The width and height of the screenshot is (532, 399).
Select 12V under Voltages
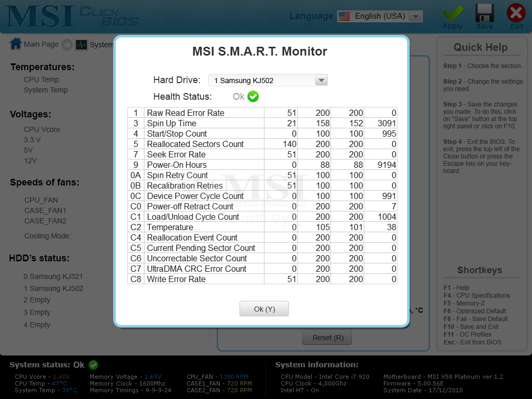[30, 161]
